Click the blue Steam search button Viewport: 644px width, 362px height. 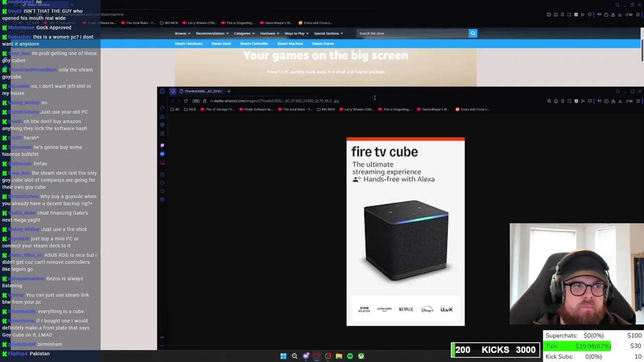pos(473,33)
